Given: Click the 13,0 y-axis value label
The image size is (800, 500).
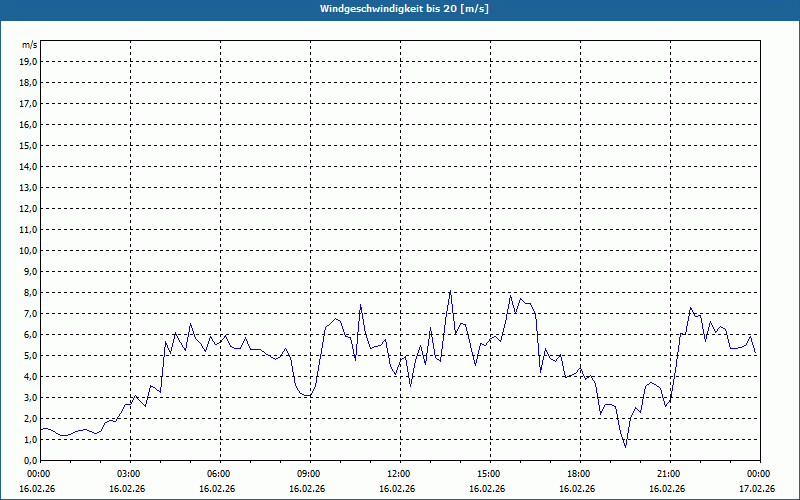Looking at the screenshot, I should tap(28, 187).
